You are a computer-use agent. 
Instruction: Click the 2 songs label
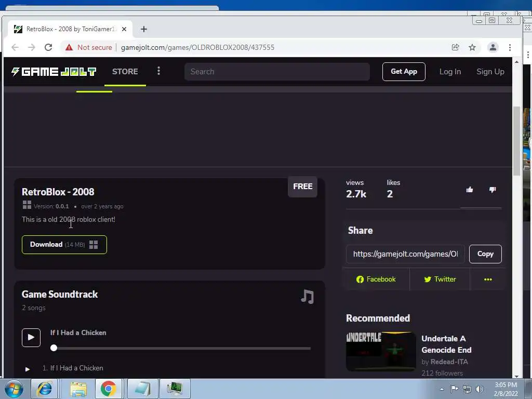[x=34, y=308]
